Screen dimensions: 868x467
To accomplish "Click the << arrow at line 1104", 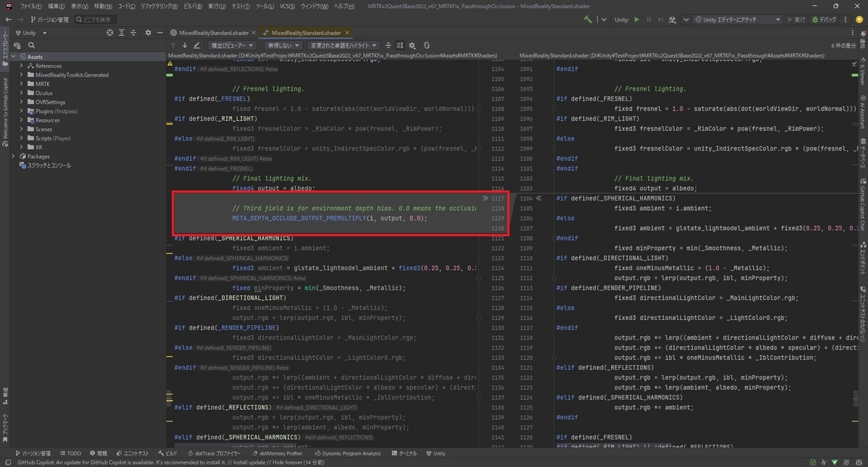I will [539, 198].
